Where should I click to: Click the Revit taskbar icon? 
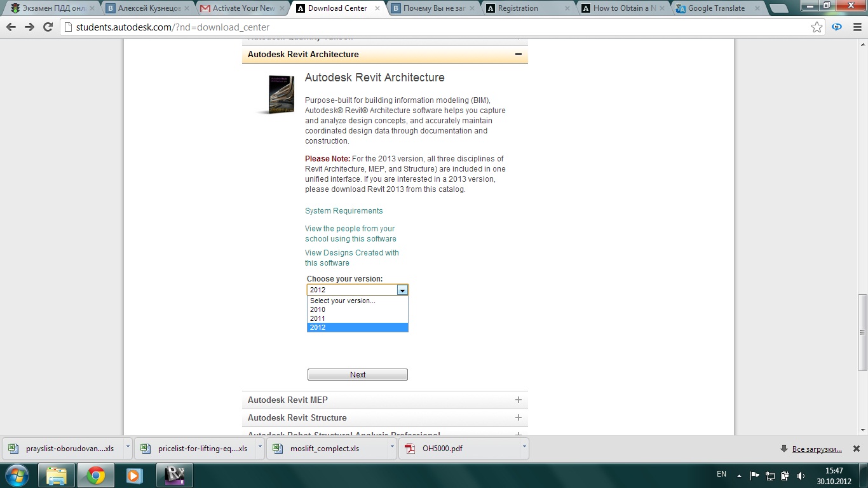tap(173, 475)
